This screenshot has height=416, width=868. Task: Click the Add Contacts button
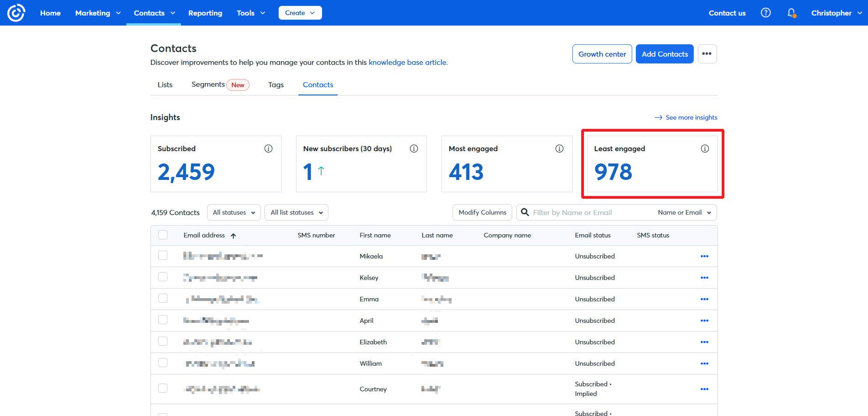point(665,53)
